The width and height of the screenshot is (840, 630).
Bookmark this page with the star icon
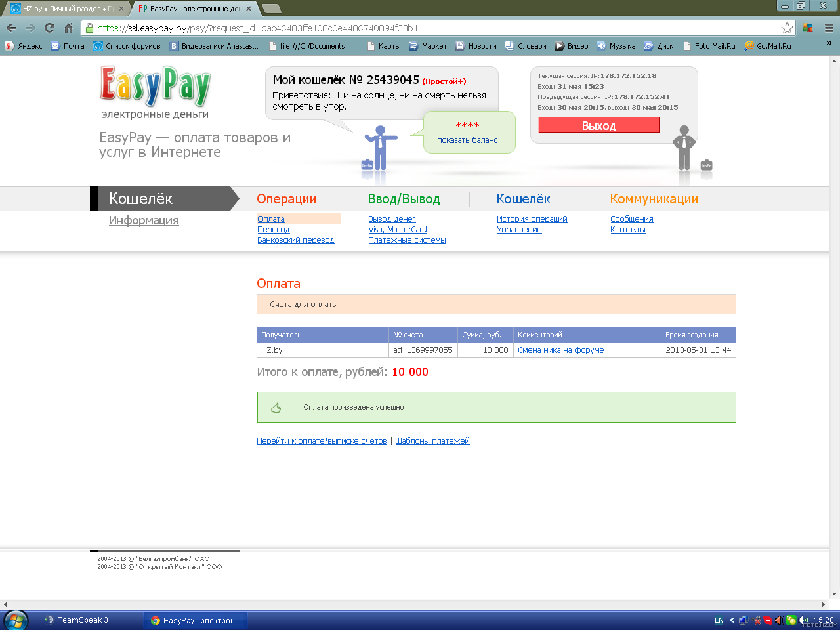coord(787,28)
